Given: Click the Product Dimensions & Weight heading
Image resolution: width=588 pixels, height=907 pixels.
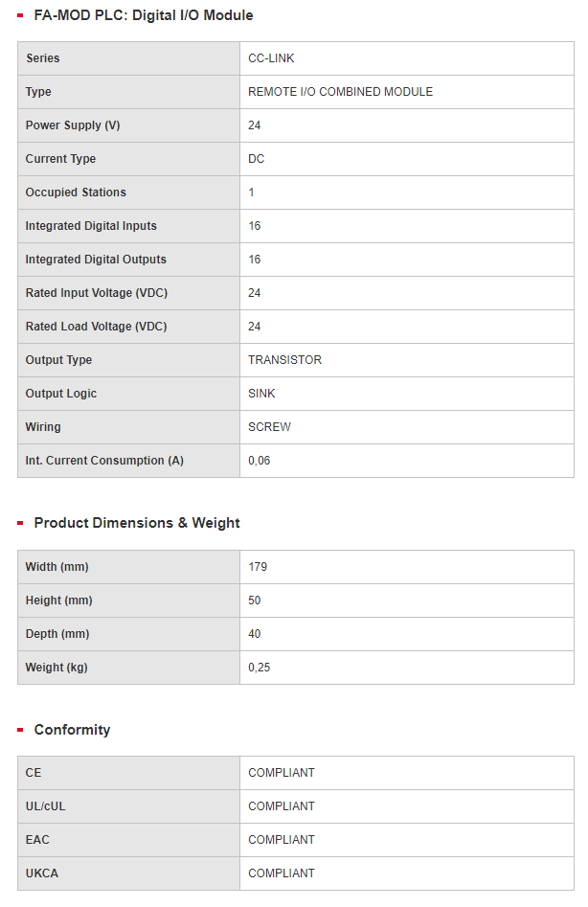Looking at the screenshot, I should click(x=137, y=523).
